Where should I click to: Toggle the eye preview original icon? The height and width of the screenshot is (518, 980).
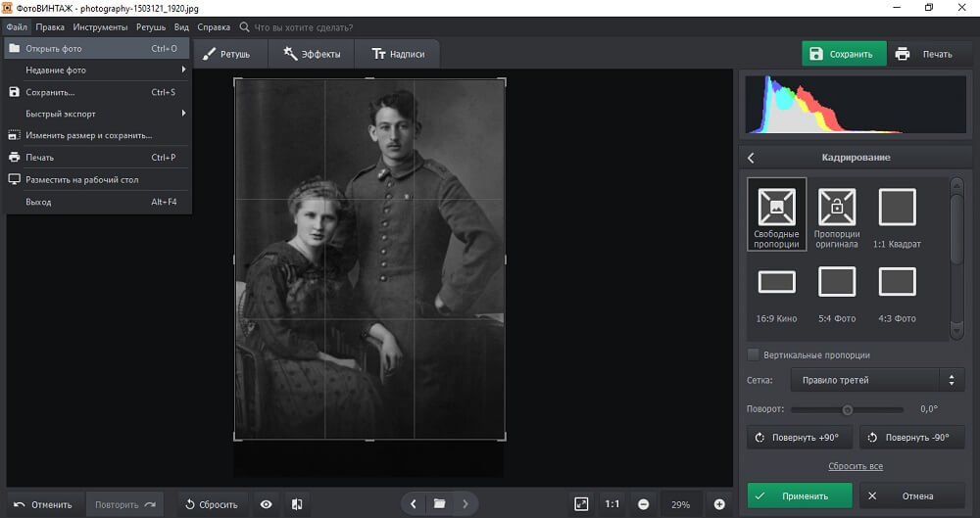[x=266, y=504]
